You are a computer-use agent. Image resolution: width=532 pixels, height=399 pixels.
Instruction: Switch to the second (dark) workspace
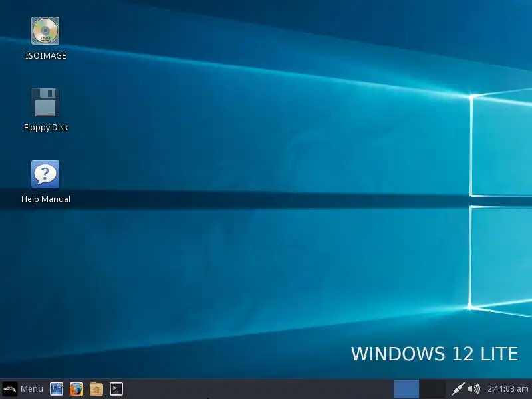coord(433,389)
